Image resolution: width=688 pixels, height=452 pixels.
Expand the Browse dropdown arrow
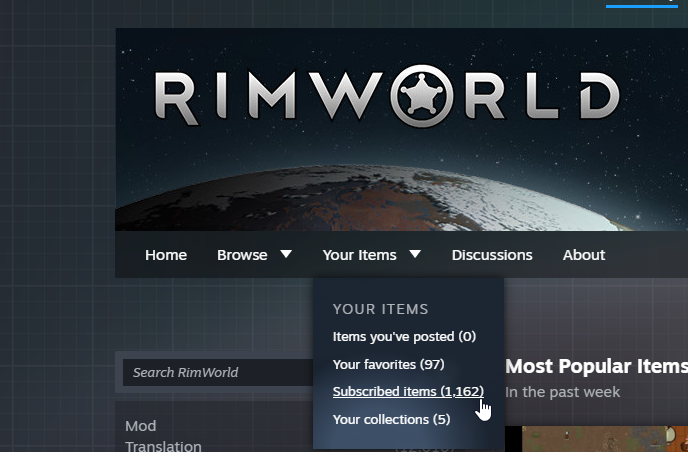(x=286, y=254)
